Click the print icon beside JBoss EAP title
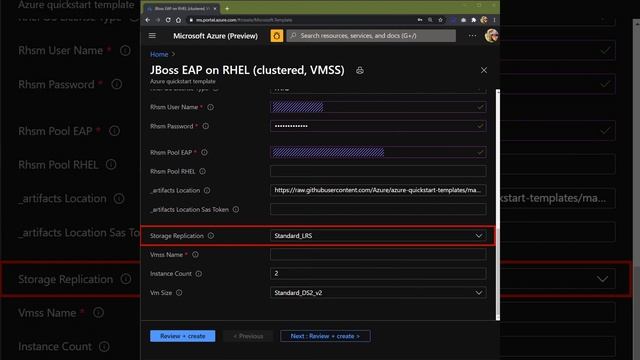The width and height of the screenshot is (640, 360). coord(360,71)
